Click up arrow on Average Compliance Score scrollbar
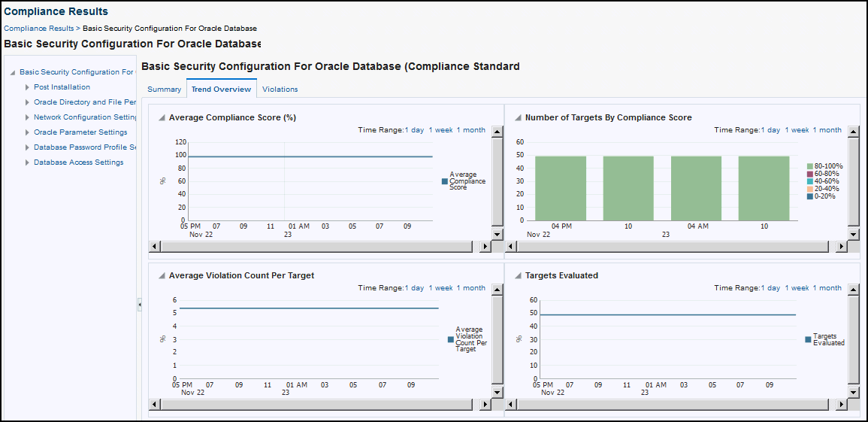The height and width of the screenshot is (422, 868). click(497, 131)
